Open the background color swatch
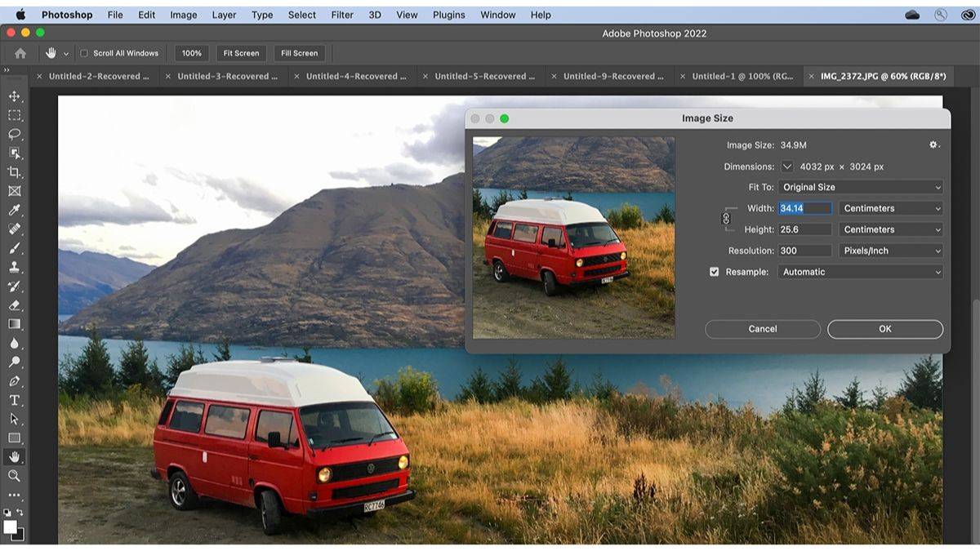 click(x=20, y=535)
